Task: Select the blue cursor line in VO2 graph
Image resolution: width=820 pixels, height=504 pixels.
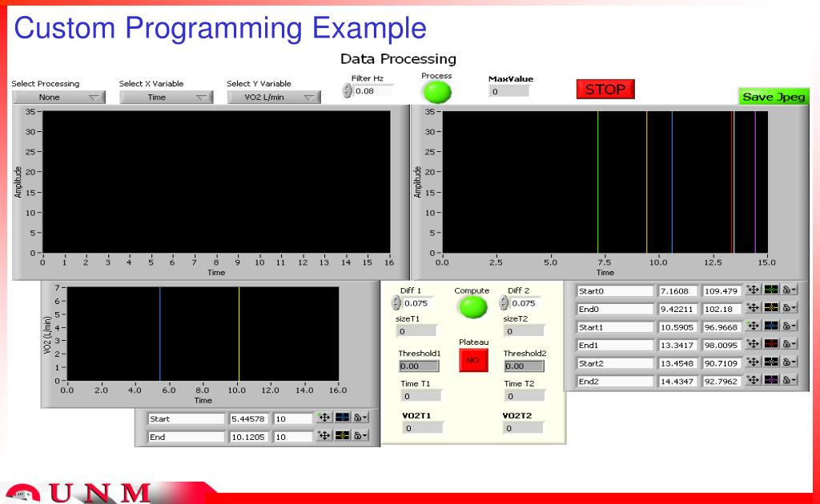Action: click(160, 334)
